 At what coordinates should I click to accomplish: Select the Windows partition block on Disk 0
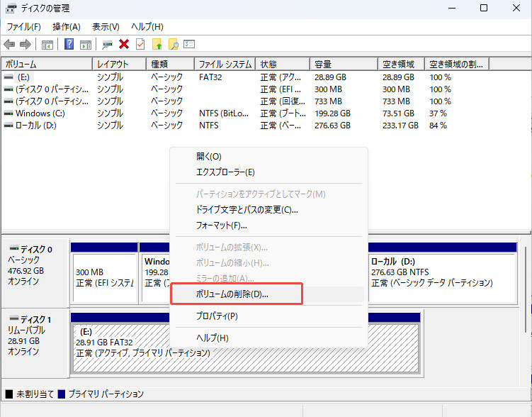tap(154, 272)
